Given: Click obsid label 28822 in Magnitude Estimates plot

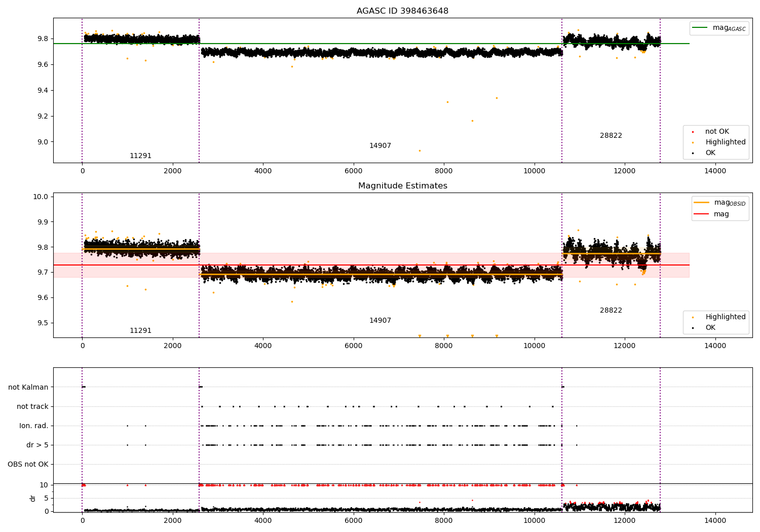Looking at the screenshot, I should coord(611,311).
